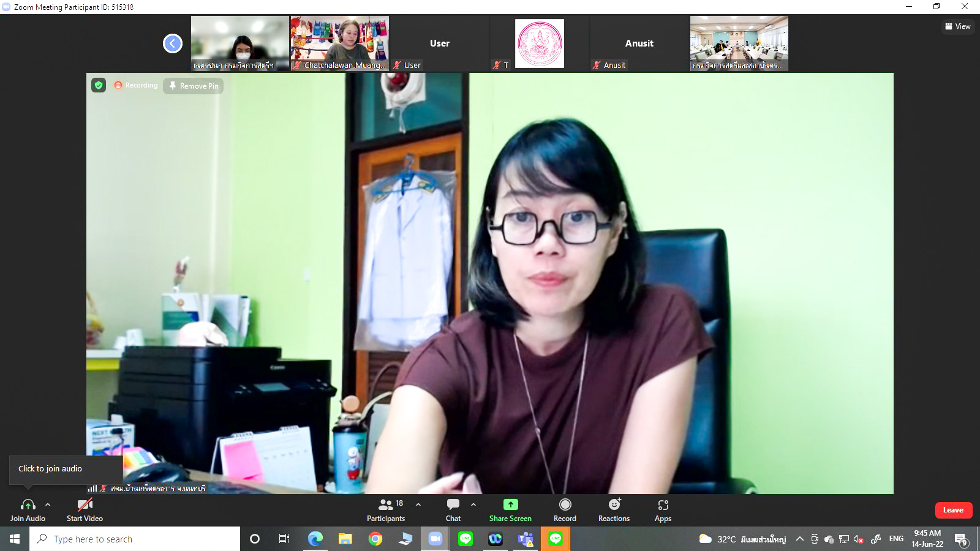Viewport: 980px width, 551px height.
Task: Open the highlighted orange LINE taskbar icon
Action: coord(556,539)
